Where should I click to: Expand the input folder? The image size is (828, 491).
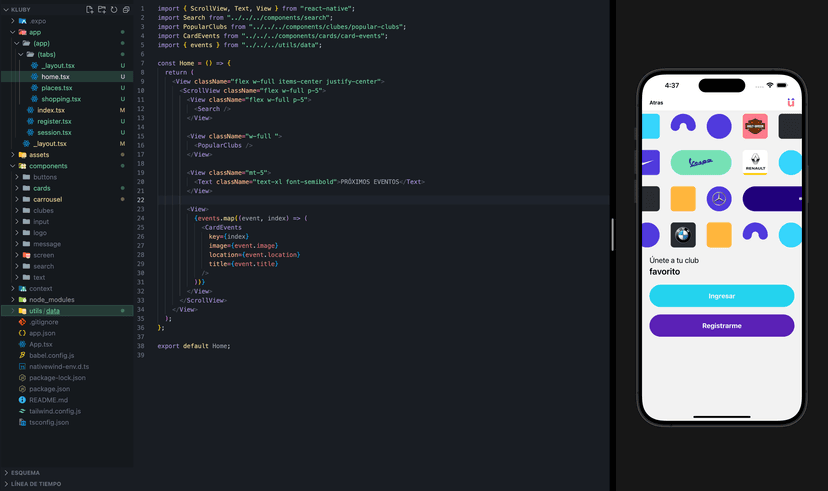(x=17, y=221)
